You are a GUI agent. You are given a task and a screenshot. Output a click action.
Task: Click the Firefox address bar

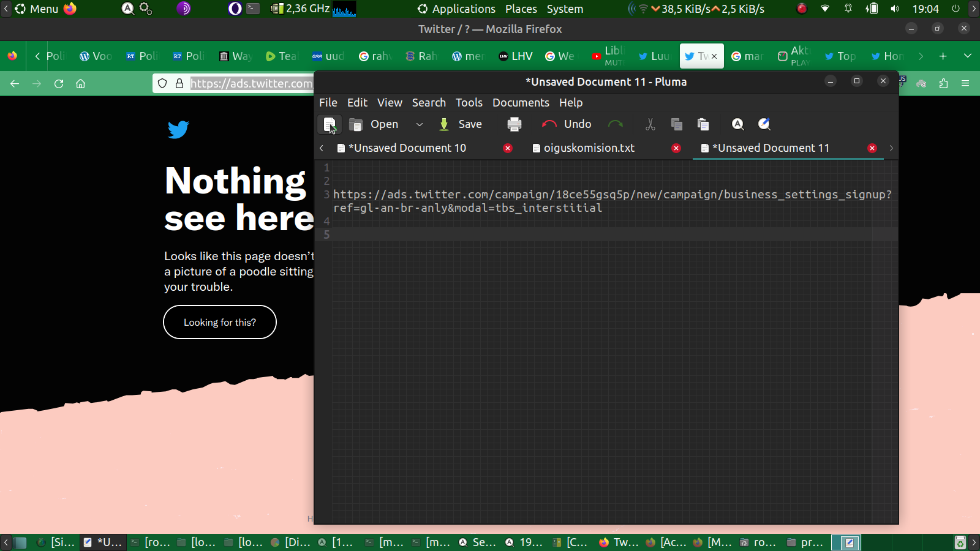pyautogui.click(x=251, y=83)
